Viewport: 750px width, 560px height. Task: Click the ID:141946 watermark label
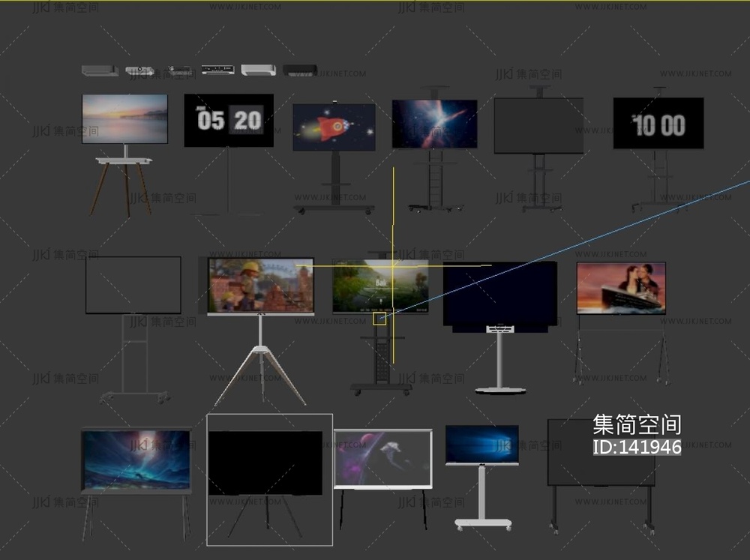637,448
